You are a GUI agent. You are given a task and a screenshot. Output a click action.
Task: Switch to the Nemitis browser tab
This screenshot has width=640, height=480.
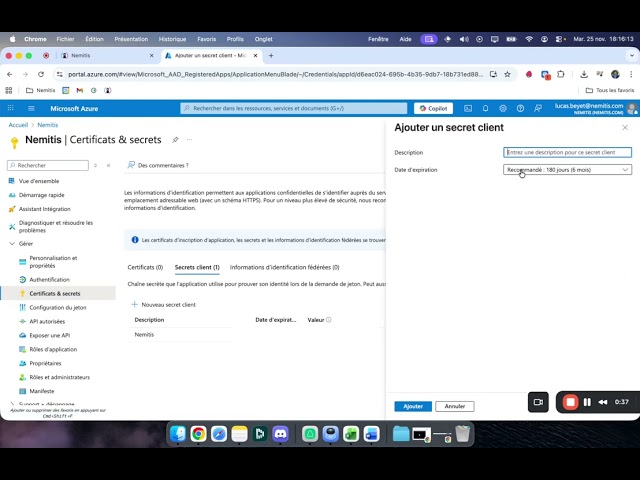pos(106,56)
